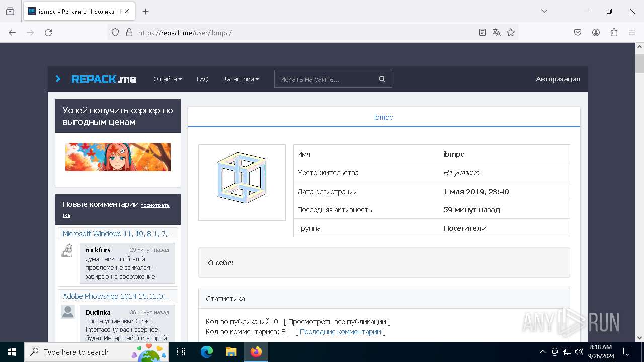Screen dimensions: 644x362
Task: Bookmark this page with star
Action: coord(511,32)
